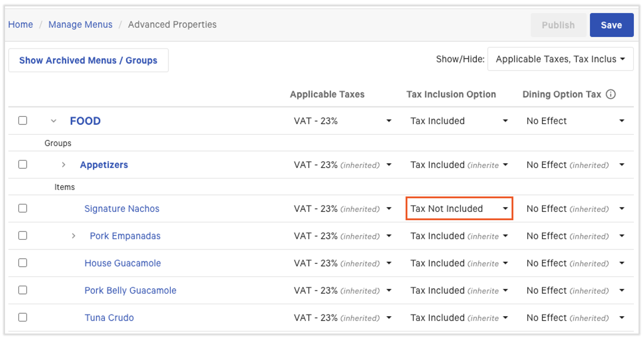Navigate to Manage Menus breadcrumb
The height and width of the screenshot is (339, 644).
(80, 25)
